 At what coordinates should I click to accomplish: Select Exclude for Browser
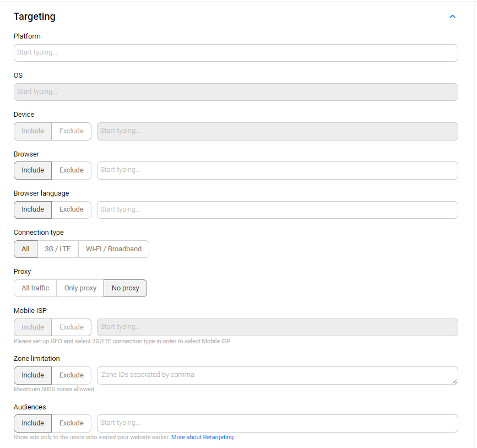click(x=72, y=170)
